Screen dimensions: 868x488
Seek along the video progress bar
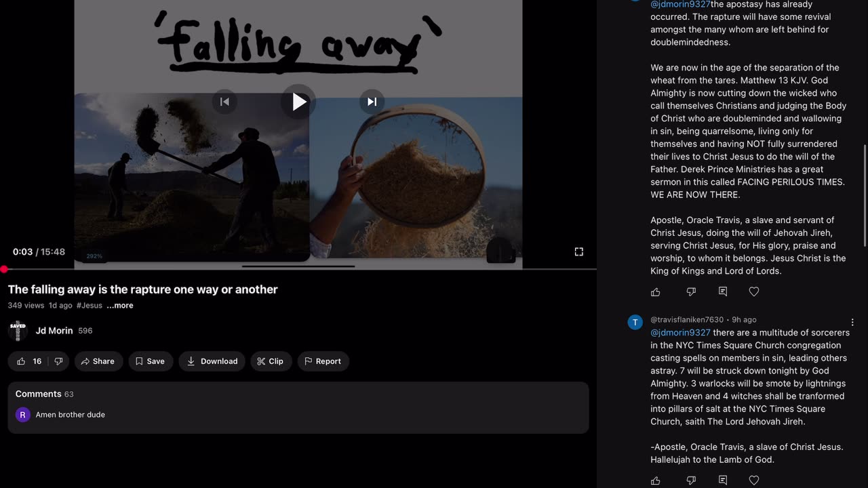298,269
